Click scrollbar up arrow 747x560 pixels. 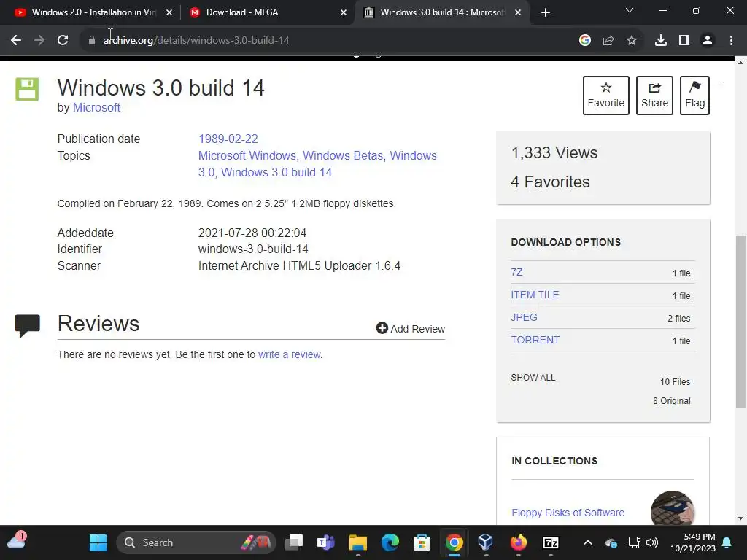[740, 63]
